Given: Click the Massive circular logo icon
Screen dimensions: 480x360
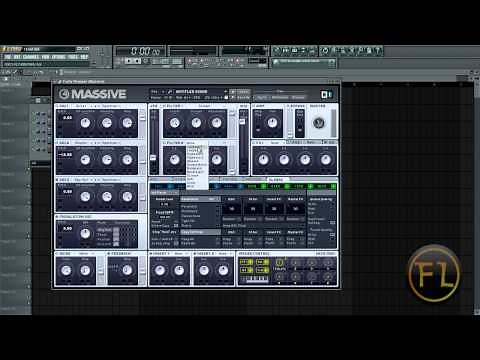Looking at the screenshot, I should (x=64, y=94).
